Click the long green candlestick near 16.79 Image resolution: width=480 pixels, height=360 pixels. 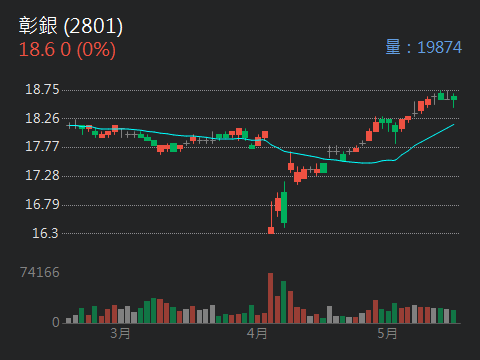[x=284, y=205]
